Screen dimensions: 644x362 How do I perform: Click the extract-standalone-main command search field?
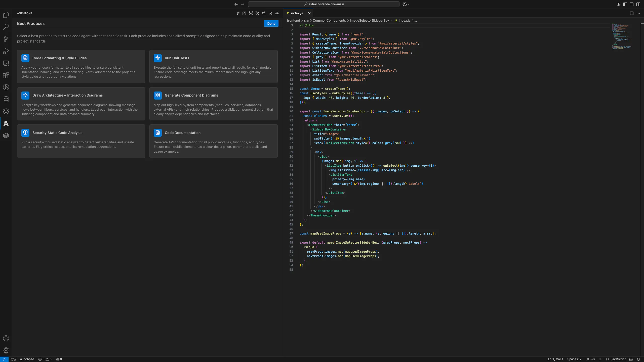324,4
